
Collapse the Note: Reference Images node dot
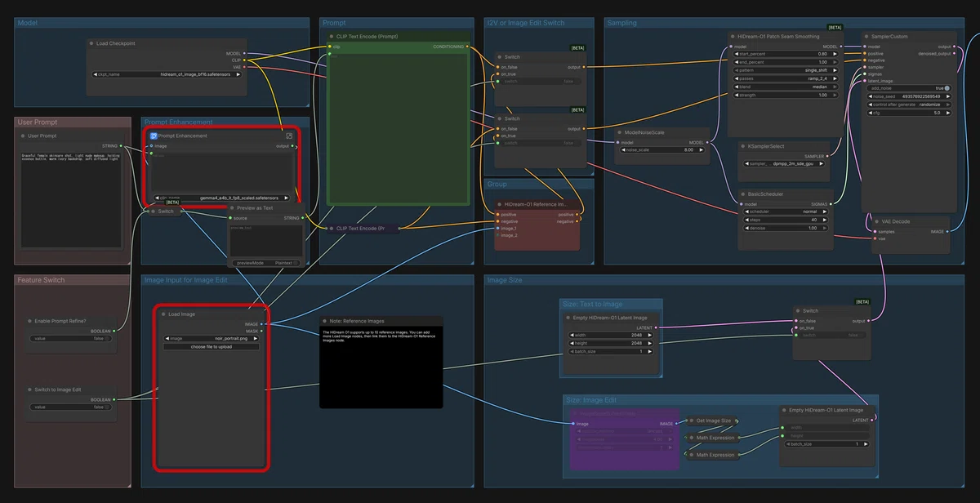click(x=324, y=321)
